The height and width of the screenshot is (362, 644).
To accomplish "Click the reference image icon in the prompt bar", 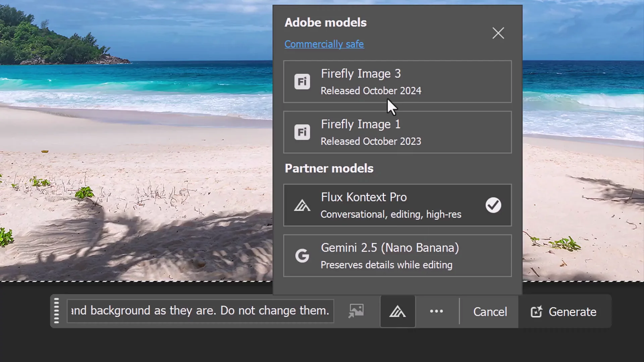I will (356, 311).
